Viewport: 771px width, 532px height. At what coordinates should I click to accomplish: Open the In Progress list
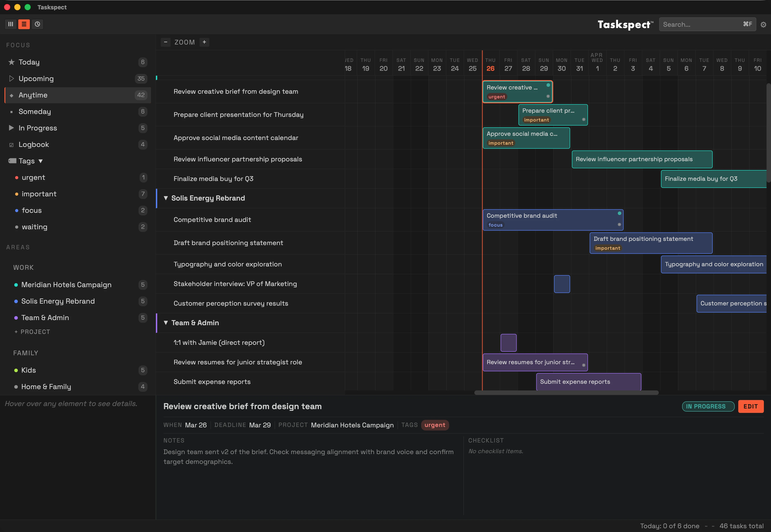coord(78,128)
